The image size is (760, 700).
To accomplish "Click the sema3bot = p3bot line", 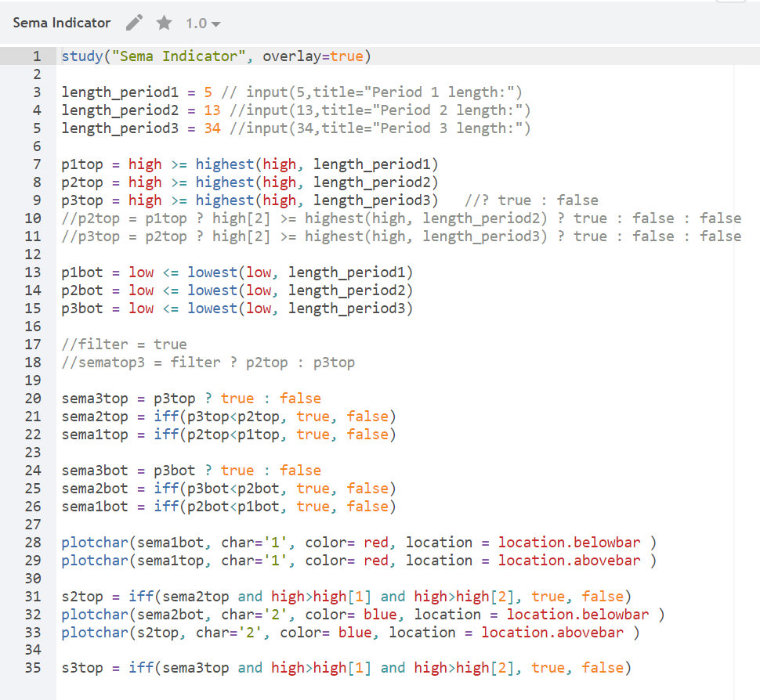I will tap(191, 471).
